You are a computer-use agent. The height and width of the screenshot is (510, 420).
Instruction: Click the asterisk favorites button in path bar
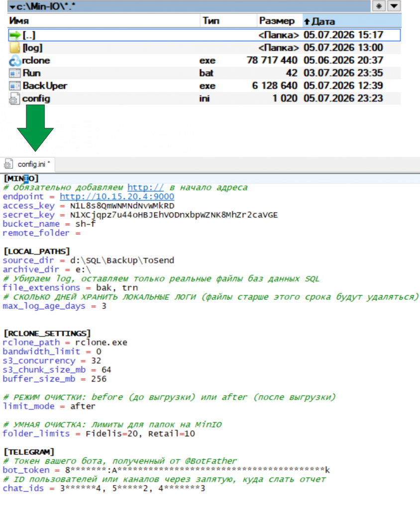[379, 6]
